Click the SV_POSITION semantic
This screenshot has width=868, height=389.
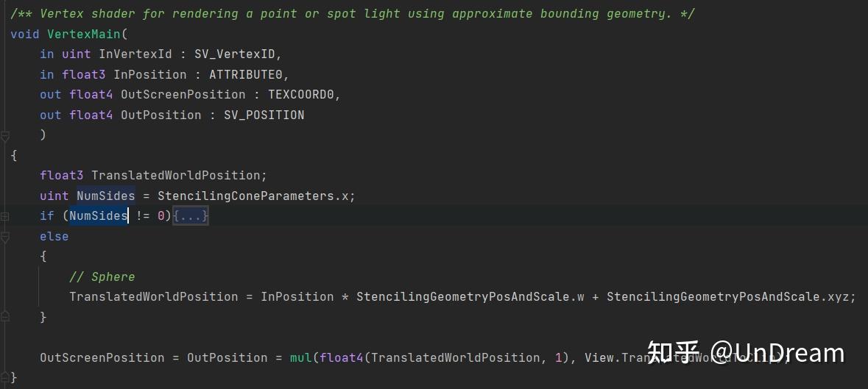[x=264, y=115]
